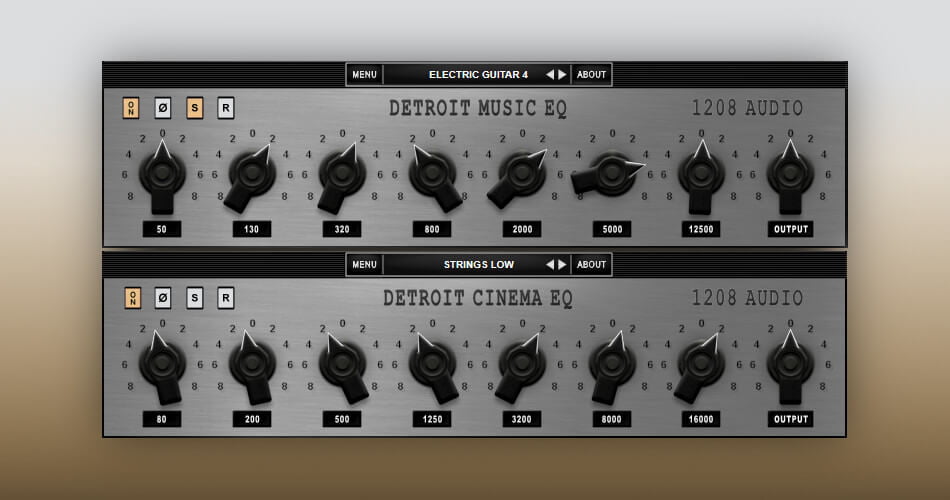Toggle the S button on Cinema EQ

point(194,298)
